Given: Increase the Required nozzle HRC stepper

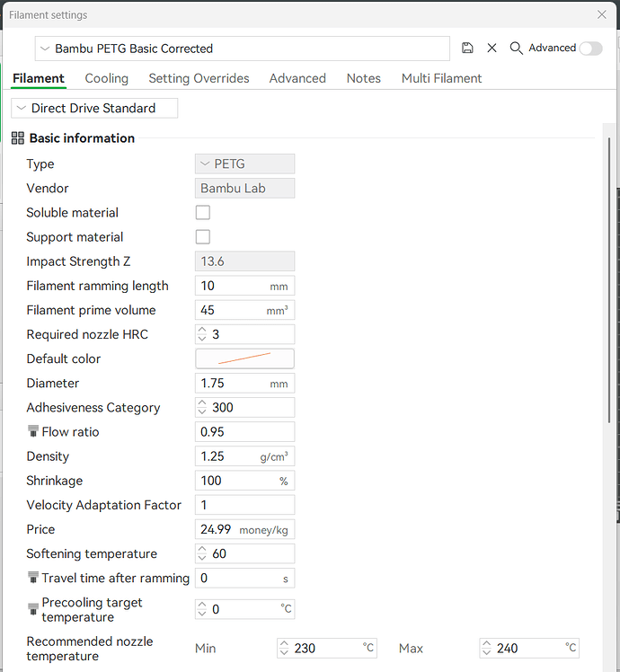Looking at the screenshot, I should 202,330.
